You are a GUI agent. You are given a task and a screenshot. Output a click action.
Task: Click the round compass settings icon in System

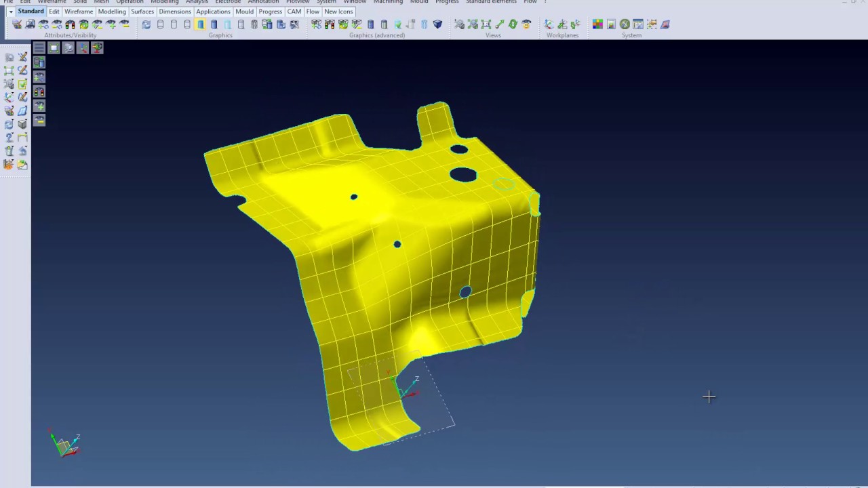point(625,24)
